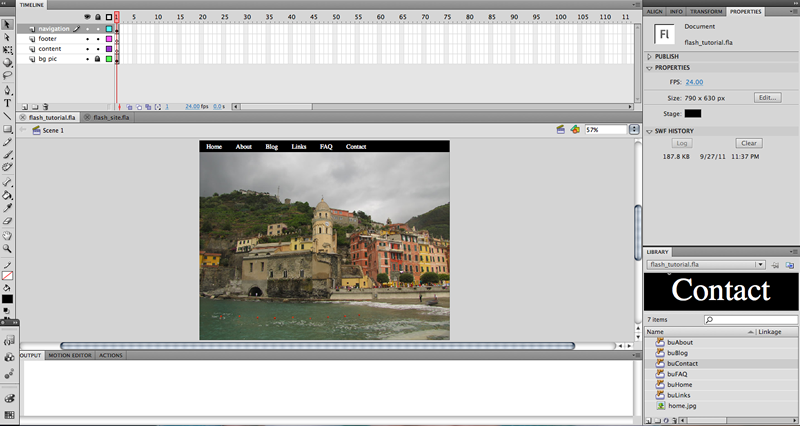
Task: Toggle outline color box of content layer
Action: pos(109,49)
